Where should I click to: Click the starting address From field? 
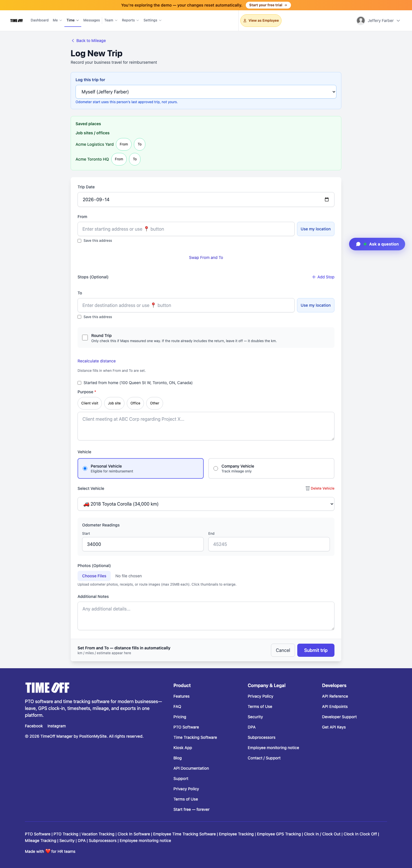point(186,229)
